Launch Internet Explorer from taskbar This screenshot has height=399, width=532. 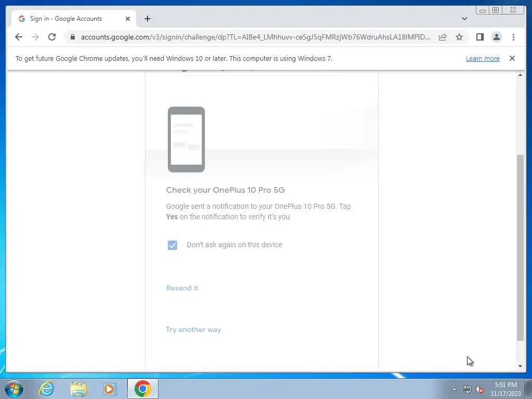pyautogui.click(x=46, y=389)
